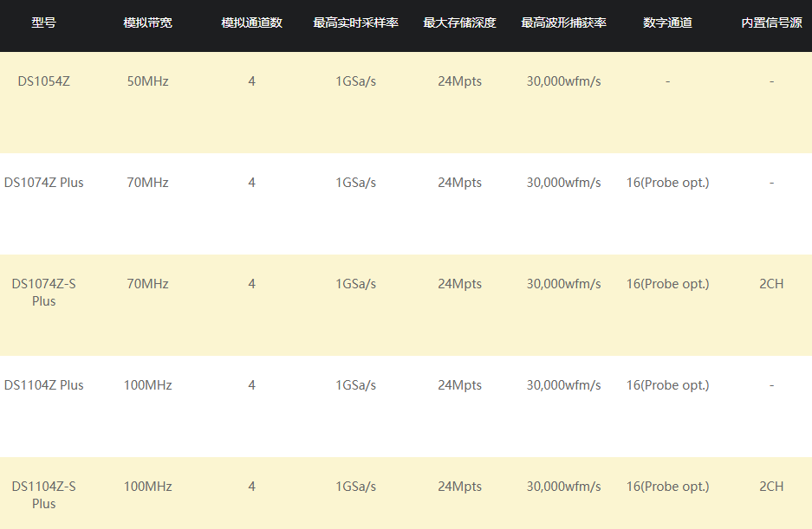This screenshot has width=812, height=529.
Task: Click the 型号 column header
Action: click(43, 23)
